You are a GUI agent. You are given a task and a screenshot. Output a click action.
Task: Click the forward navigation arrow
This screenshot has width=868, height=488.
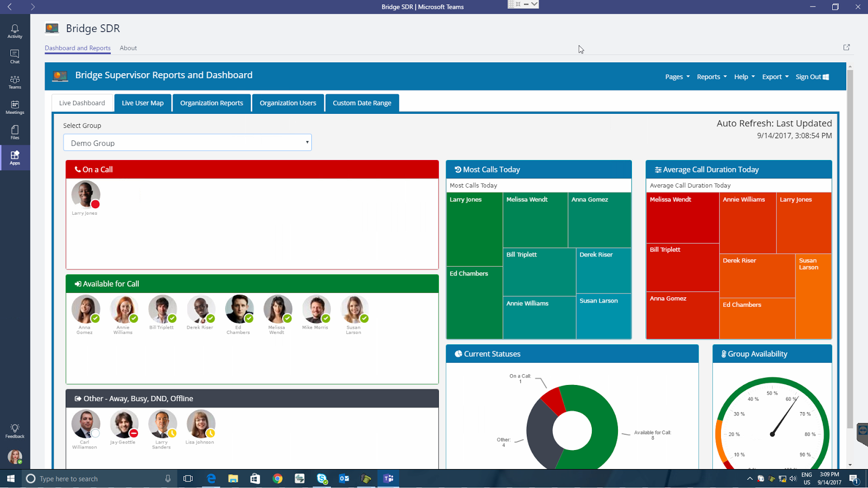pyautogui.click(x=33, y=7)
